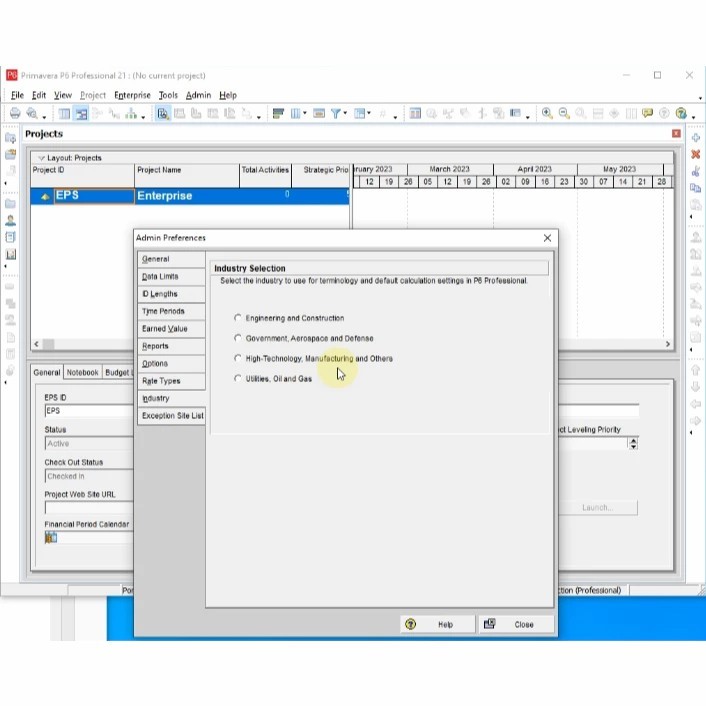Click the Help button in the dialog

(x=438, y=624)
